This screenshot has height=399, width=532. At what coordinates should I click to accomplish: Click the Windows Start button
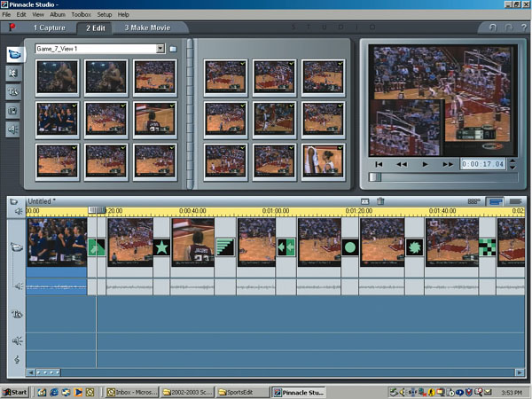[15, 391]
